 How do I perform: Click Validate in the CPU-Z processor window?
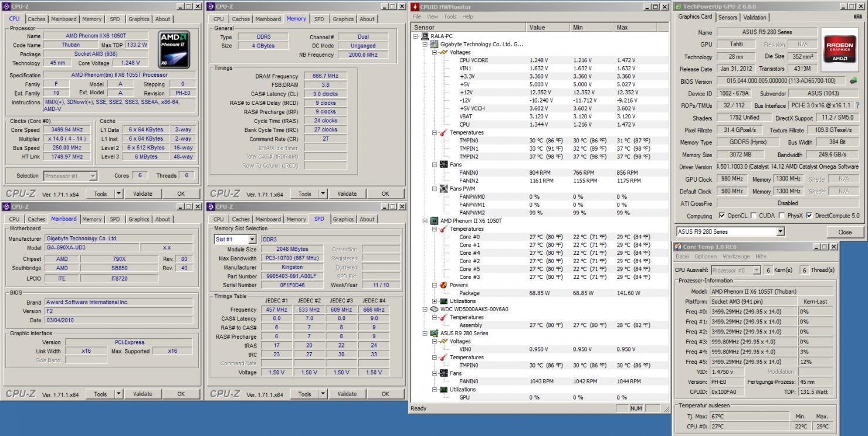coord(143,193)
